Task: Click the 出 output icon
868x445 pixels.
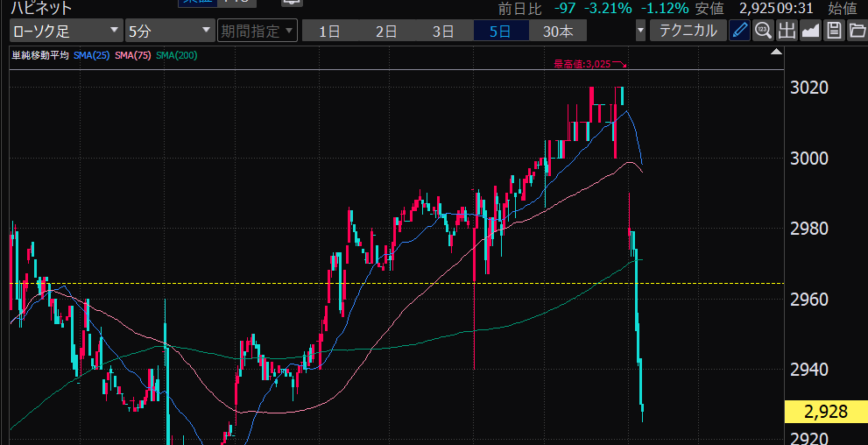Action: coord(787,31)
